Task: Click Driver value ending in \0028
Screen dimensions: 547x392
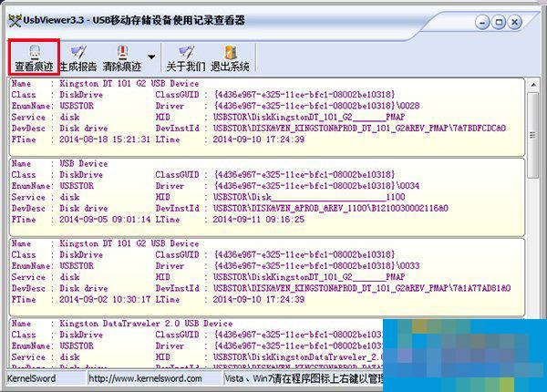Action: 316,106
